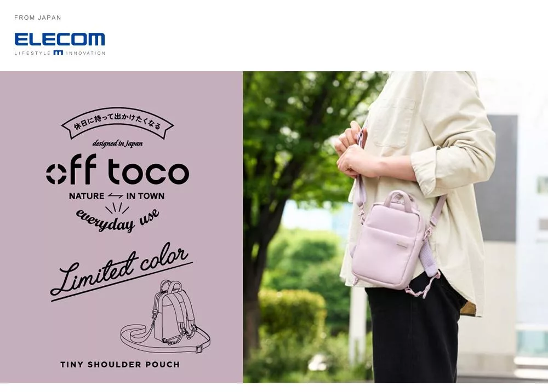Click the off toco wordmark
The image size is (548, 392).
(117, 170)
